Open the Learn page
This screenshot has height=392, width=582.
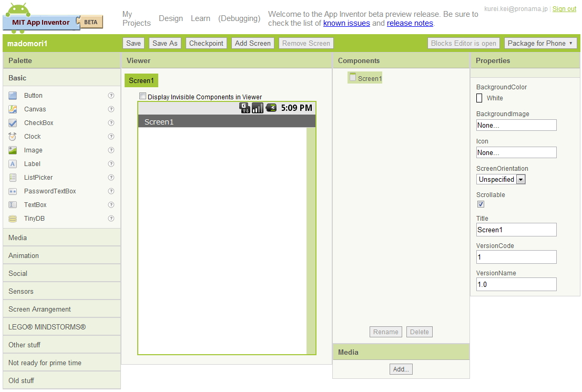(200, 18)
